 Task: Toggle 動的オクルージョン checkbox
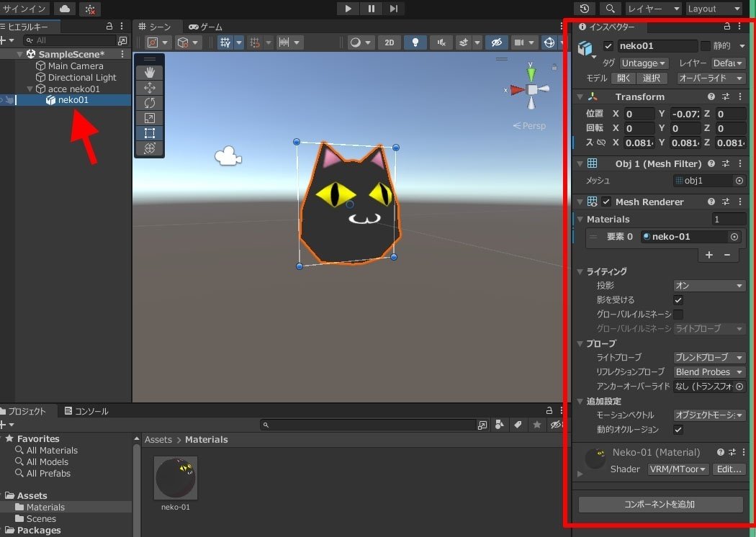click(678, 429)
